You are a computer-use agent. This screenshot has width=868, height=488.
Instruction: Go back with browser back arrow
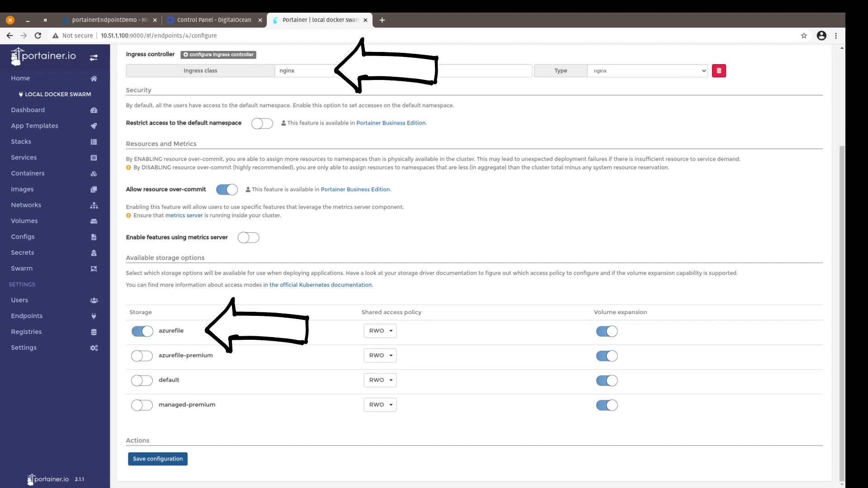(10, 36)
